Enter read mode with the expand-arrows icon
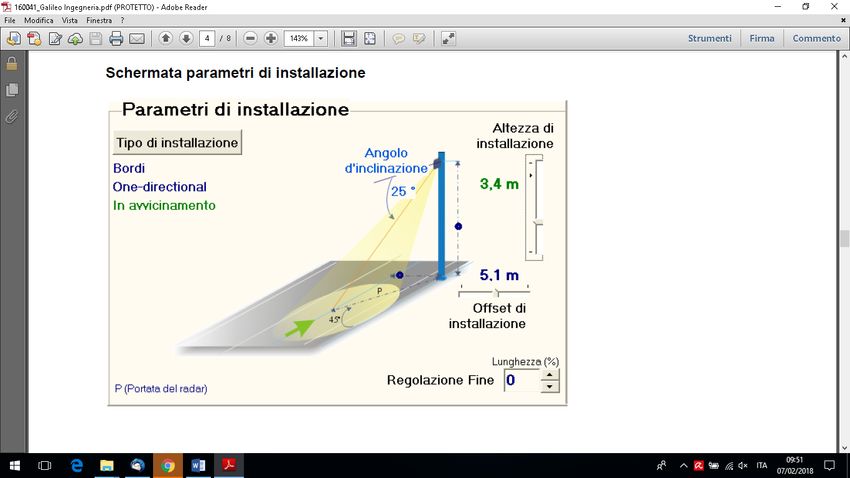Viewport: 850px width, 478px height. point(448,38)
